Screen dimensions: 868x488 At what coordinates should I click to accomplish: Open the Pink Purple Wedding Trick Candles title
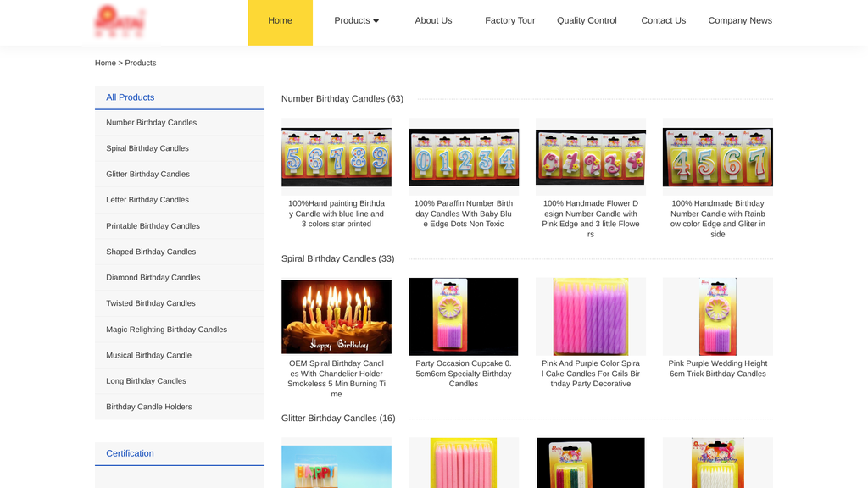click(x=718, y=369)
